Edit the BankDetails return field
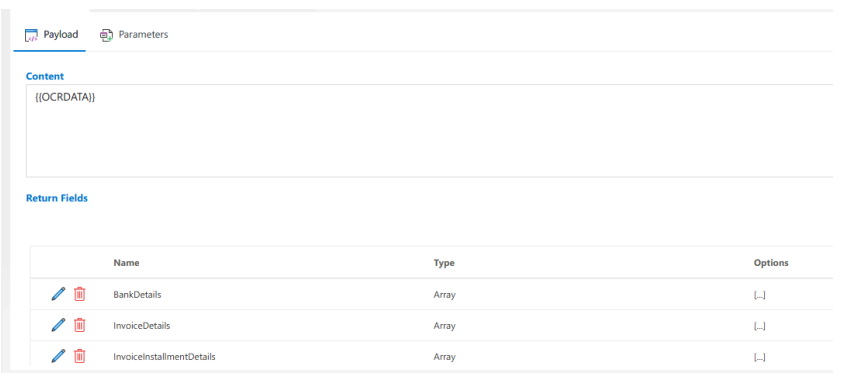844x377 pixels. coord(58,294)
